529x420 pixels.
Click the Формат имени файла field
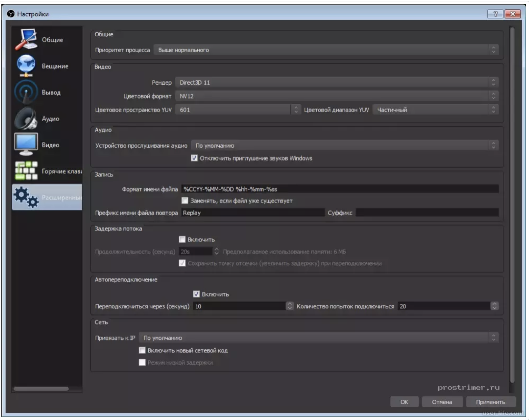tap(340, 189)
